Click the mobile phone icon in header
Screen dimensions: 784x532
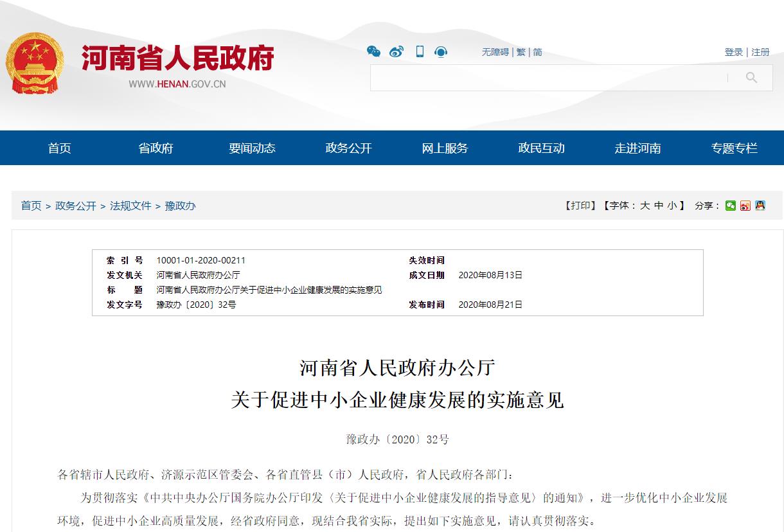tap(420, 51)
